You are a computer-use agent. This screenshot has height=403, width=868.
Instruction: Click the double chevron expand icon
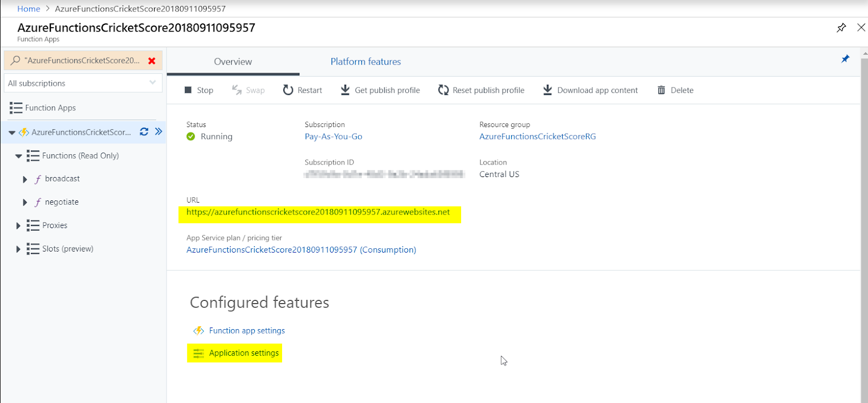pyautogui.click(x=158, y=131)
